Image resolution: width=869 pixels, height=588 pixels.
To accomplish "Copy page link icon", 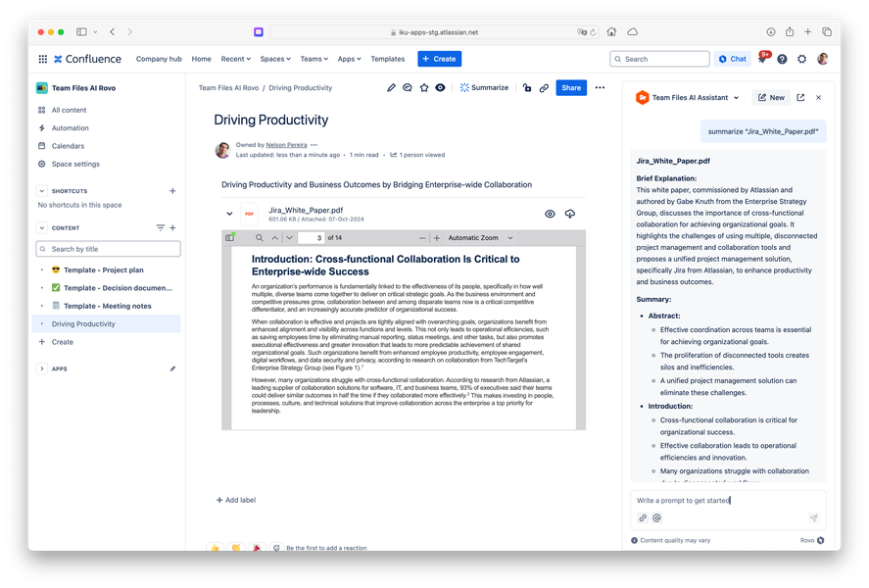I will coord(545,87).
